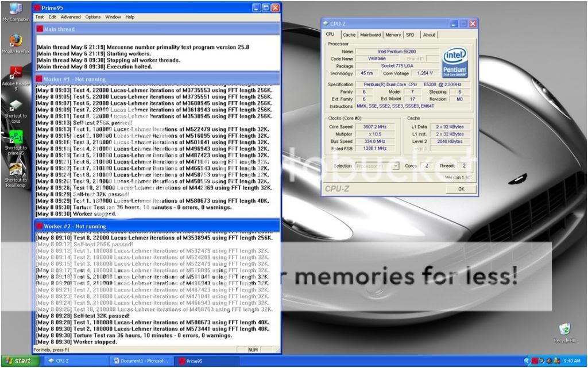Switch to the Memory tab in CPU-Z
The width and height of the screenshot is (588, 368).
[x=393, y=35]
